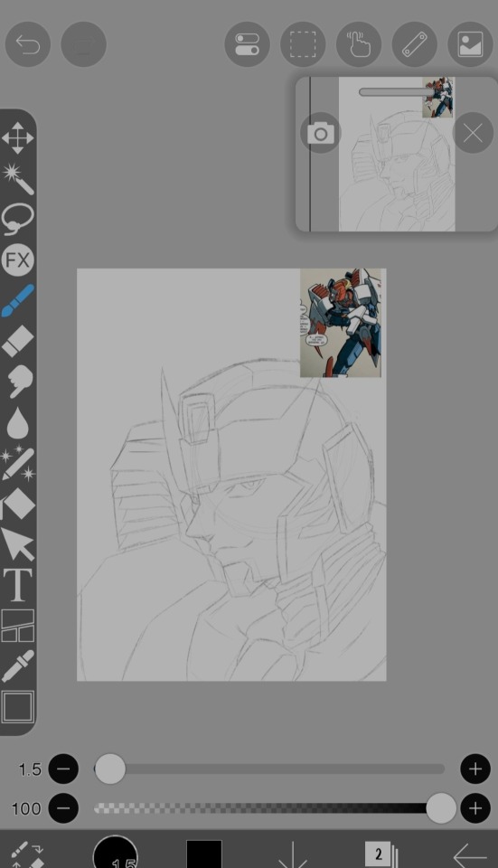Tap the Redo arrow button

(x=83, y=44)
